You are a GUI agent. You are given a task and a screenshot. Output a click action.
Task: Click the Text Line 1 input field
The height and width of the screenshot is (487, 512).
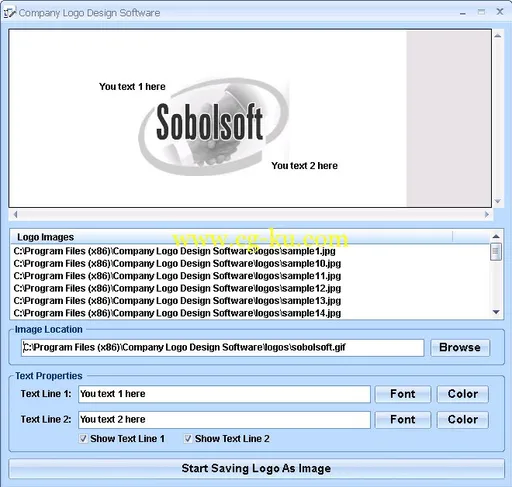[x=224, y=394]
